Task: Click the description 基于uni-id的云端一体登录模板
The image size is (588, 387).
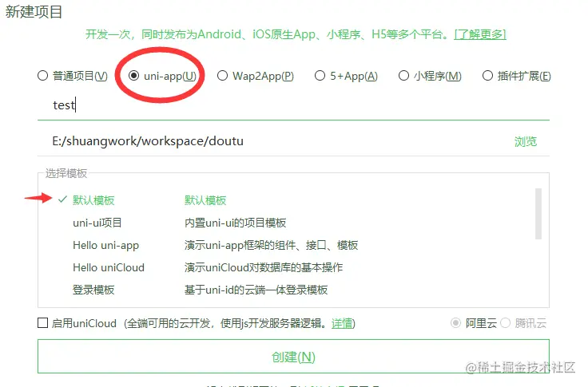Action: click(256, 290)
